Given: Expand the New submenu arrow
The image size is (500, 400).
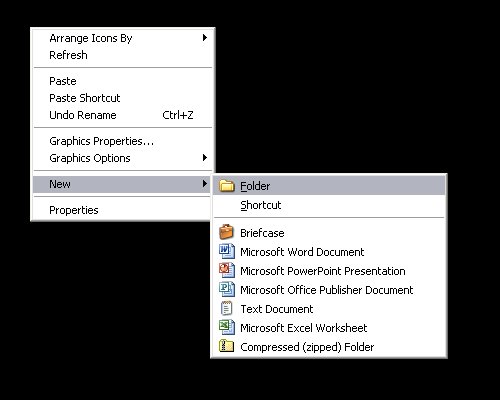Looking at the screenshot, I should click(x=205, y=184).
